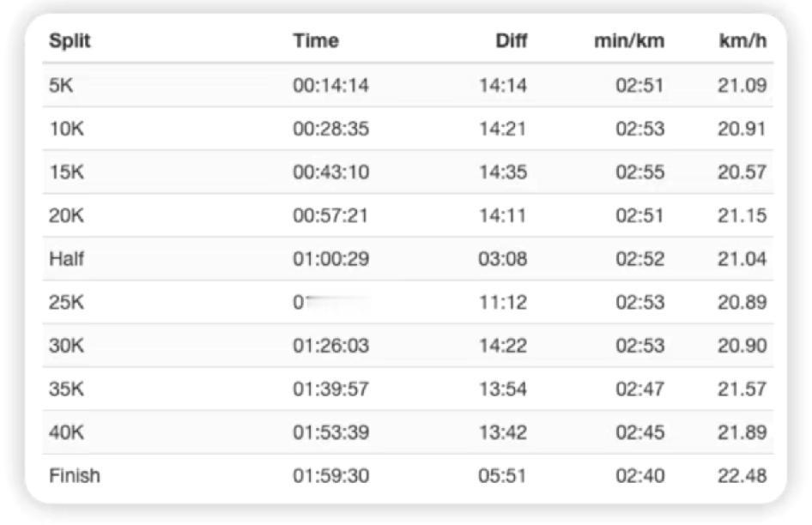
Task: Click the 5K speed value 21.09
Action: point(742,85)
